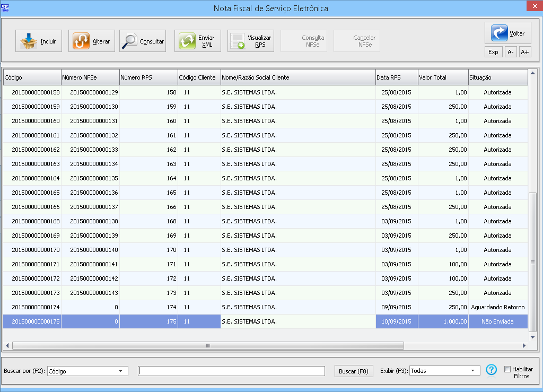
Task: Enable the Habilitar Filtros checkbox
Action: click(x=507, y=369)
